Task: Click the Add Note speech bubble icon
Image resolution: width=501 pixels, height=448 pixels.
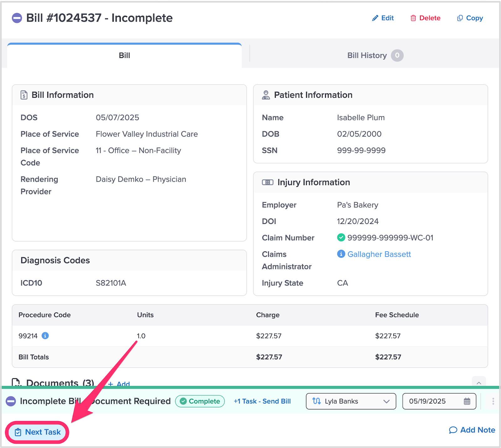Action: 453,430
